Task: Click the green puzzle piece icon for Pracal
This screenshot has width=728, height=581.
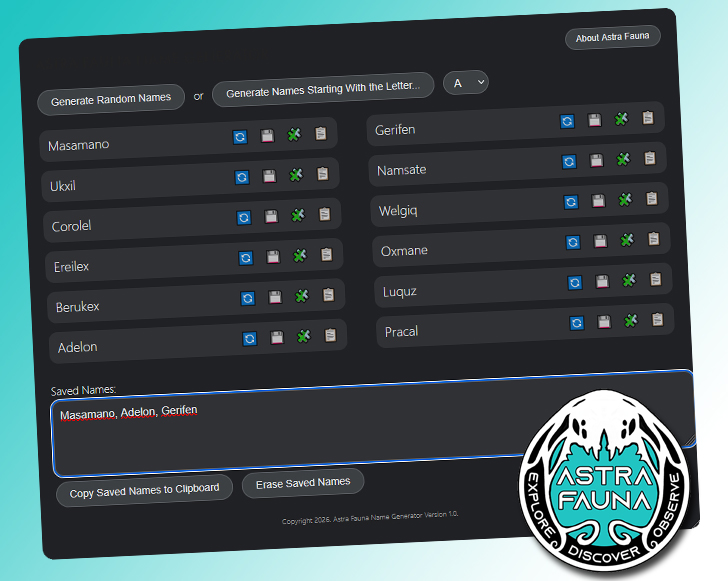Action: click(x=631, y=321)
